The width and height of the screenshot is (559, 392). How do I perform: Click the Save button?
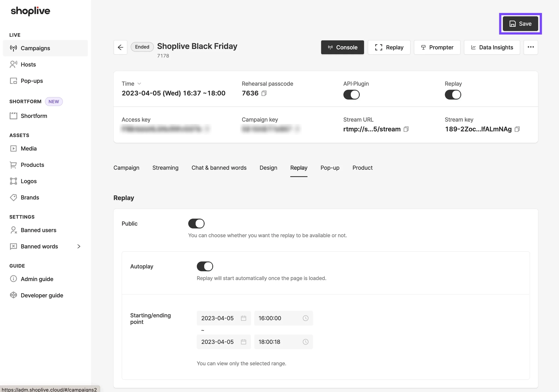tap(520, 23)
